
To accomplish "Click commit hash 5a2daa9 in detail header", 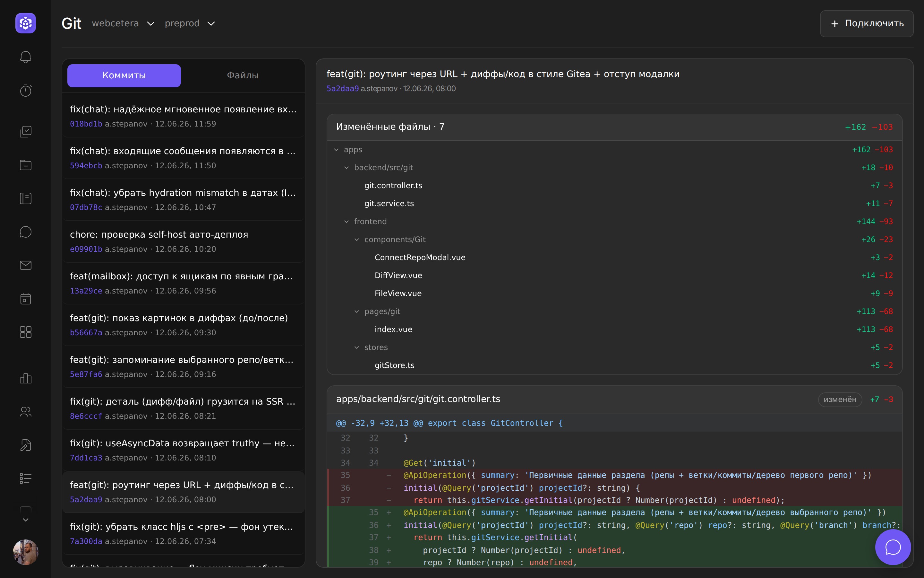I will pyautogui.click(x=343, y=89).
